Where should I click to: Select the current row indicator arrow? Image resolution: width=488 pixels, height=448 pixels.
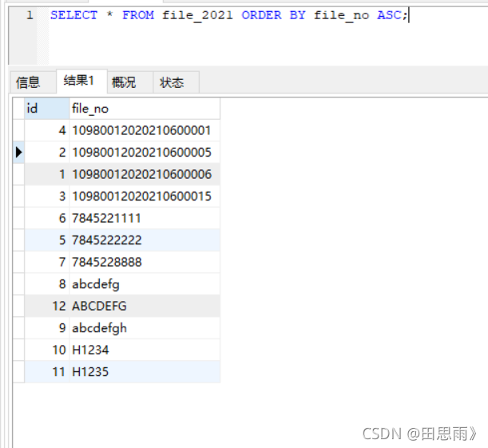18,153
